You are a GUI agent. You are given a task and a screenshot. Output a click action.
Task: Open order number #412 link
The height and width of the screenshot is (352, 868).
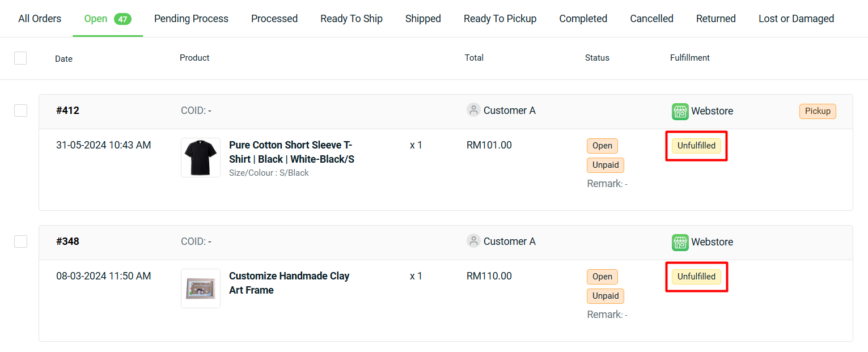(67, 111)
